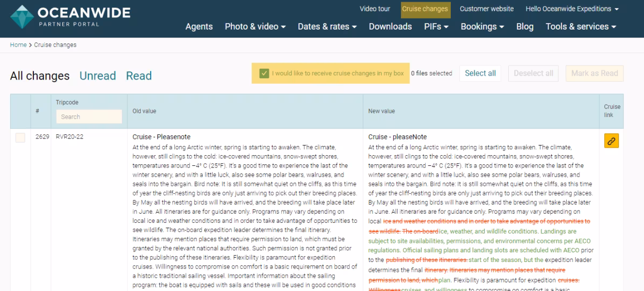Open the Blog page
Screen dimensions: 644x291
point(524,26)
